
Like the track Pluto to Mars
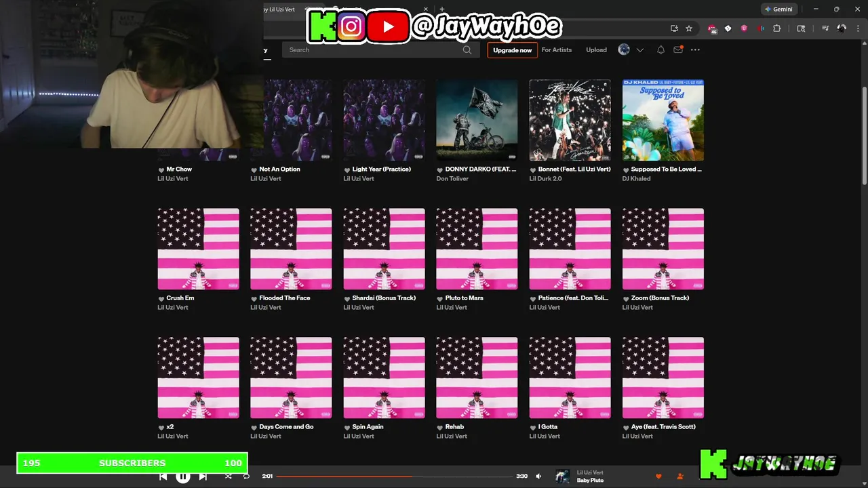pyautogui.click(x=440, y=299)
